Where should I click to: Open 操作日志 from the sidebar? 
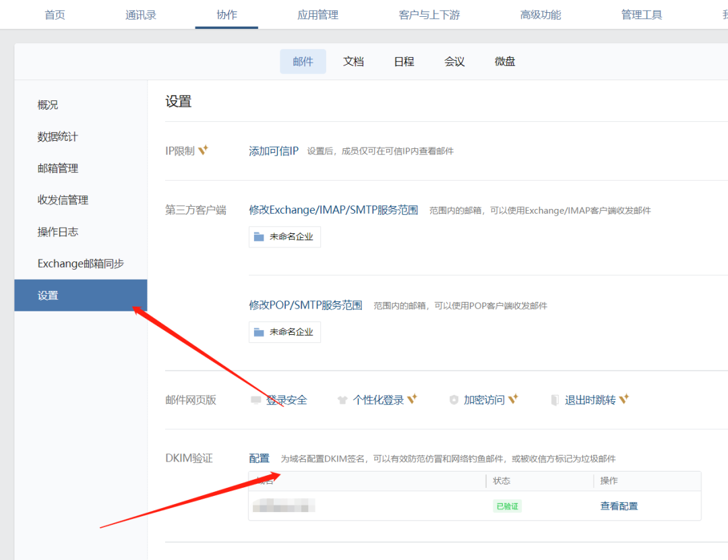pos(58,232)
